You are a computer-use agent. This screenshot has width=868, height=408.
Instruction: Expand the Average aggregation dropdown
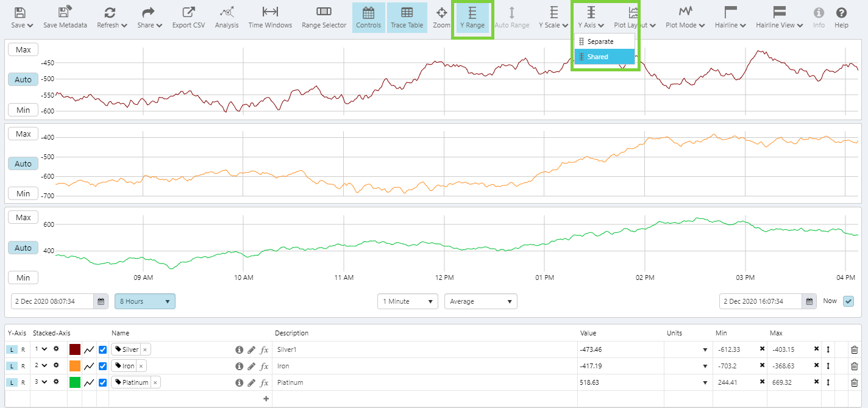pyautogui.click(x=480, y=301)
